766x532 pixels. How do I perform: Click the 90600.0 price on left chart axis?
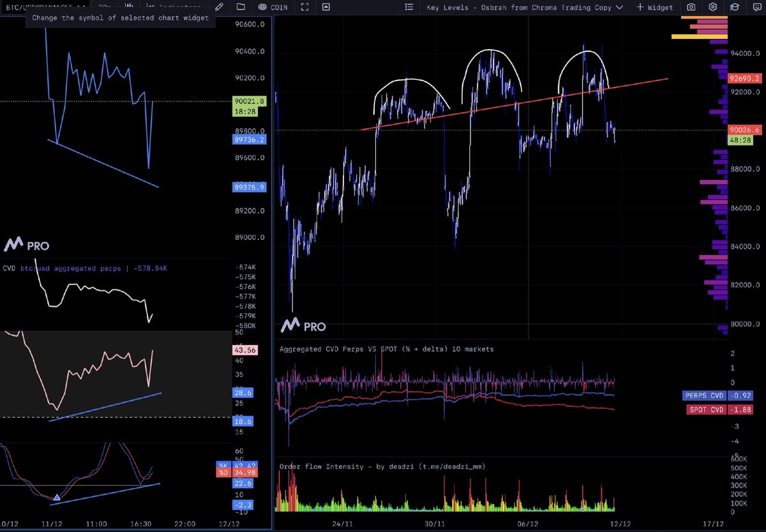click(250, 24)
